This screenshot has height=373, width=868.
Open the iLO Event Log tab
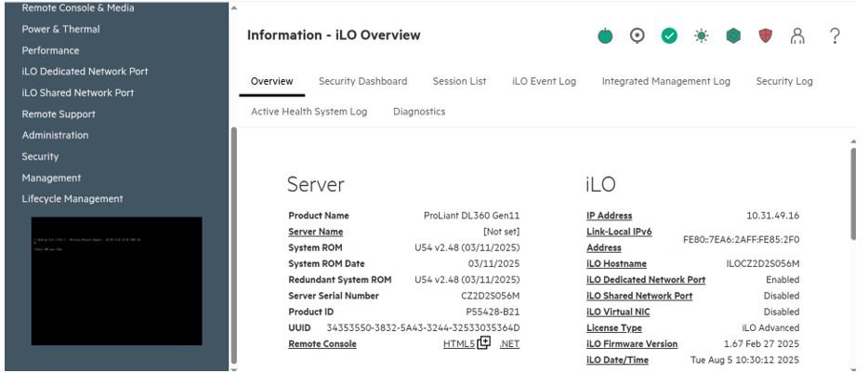point(545,82)
